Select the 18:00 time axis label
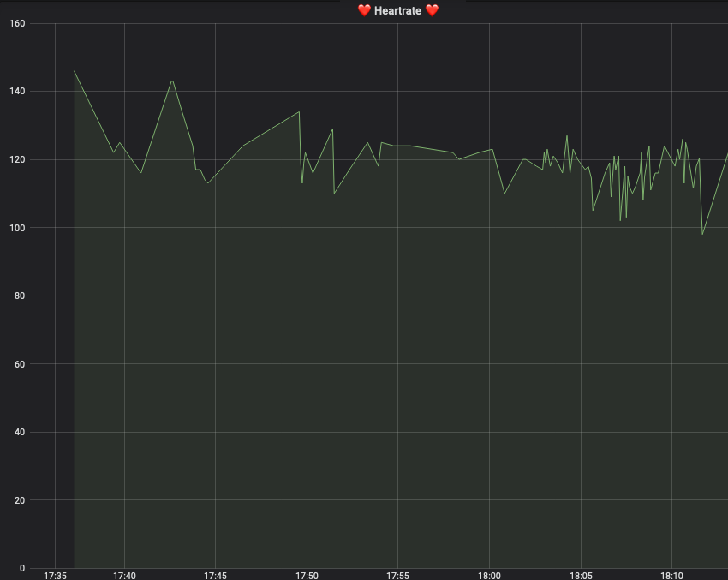The width and height of the screenshot is (728, 580). [x=489, y=572]
